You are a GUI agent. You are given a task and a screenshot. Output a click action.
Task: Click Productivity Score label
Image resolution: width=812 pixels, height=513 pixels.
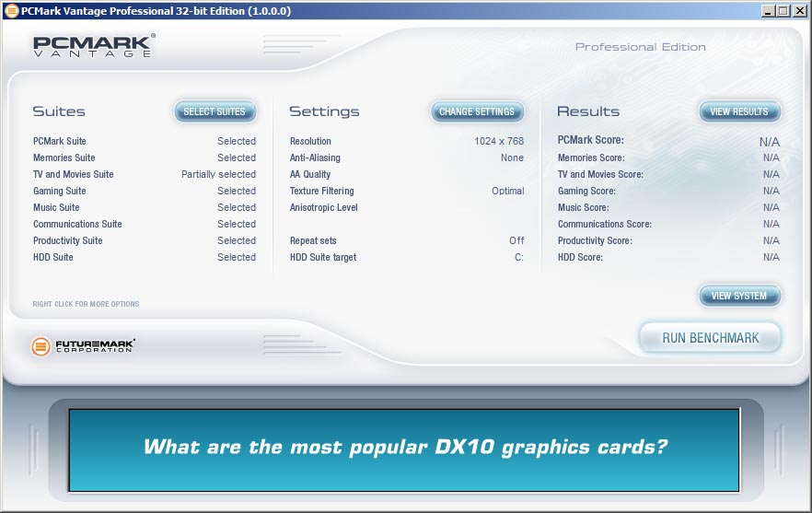point(595,240)
